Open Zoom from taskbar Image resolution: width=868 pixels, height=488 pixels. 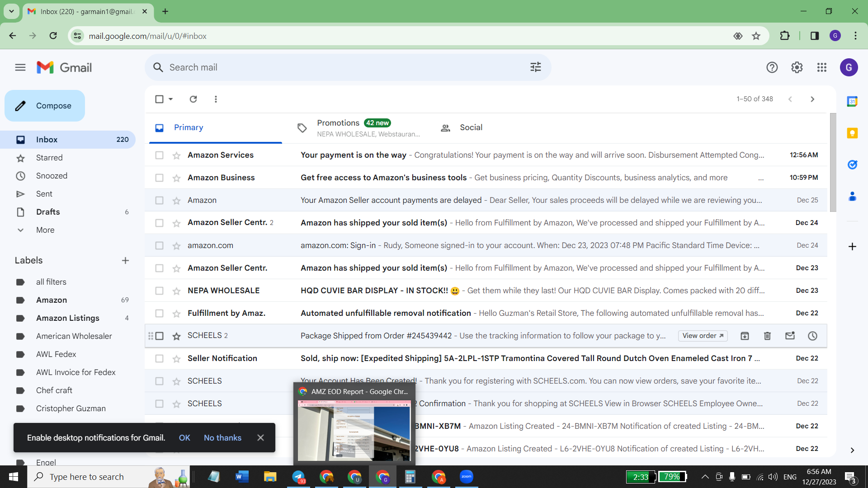click(x=466, y=477)
